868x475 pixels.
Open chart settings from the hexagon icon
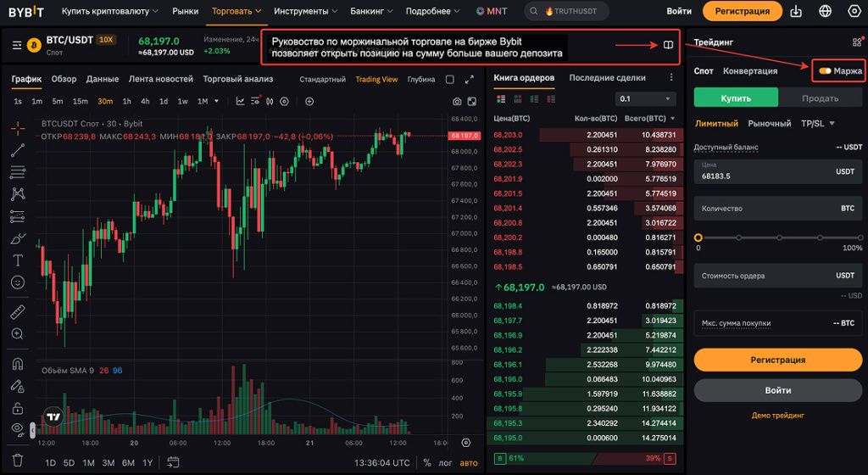pos(284,101)
